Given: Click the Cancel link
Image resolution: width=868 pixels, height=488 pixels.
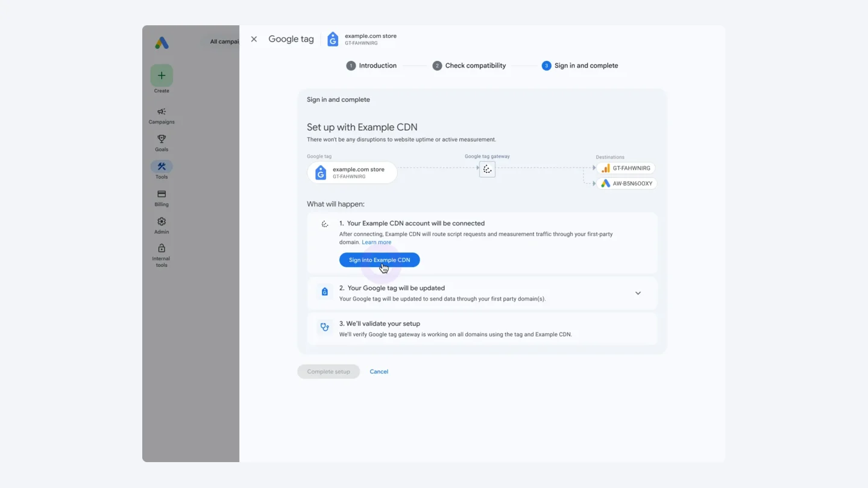Looking at the screenshot, I should click(379, 372).
